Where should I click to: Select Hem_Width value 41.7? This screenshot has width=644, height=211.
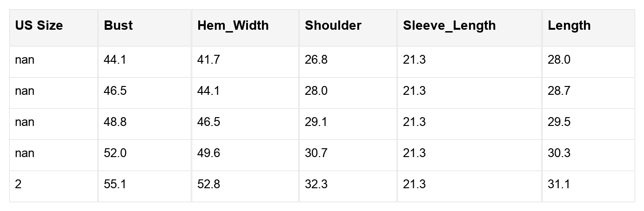click(x=208, y=60)
